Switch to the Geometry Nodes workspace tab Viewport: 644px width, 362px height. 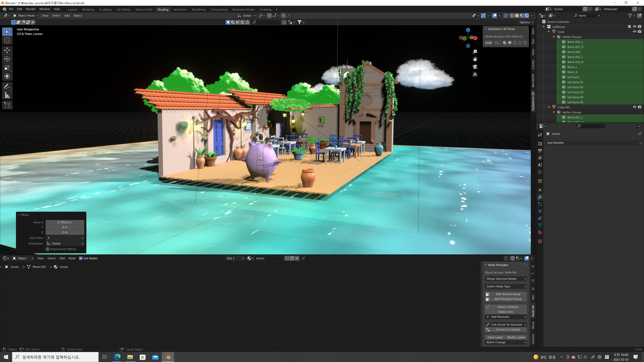click(x=243, y=10)
